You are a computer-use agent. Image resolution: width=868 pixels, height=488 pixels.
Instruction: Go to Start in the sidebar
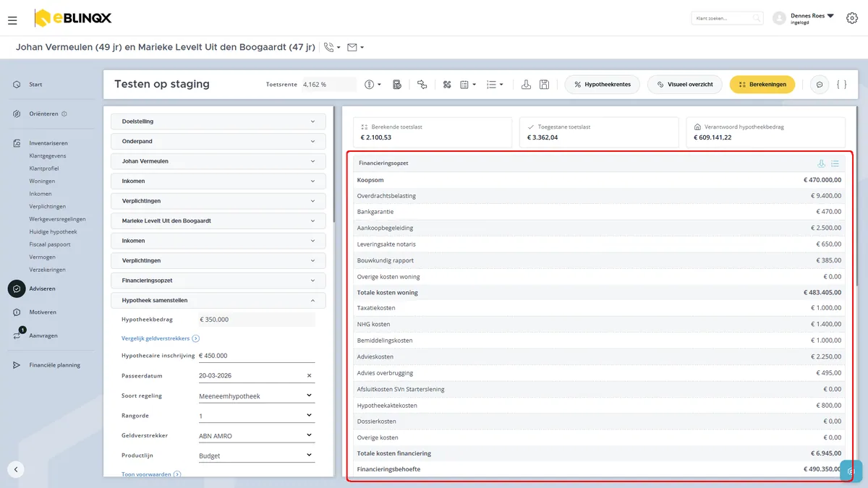[x=35, y=85]
